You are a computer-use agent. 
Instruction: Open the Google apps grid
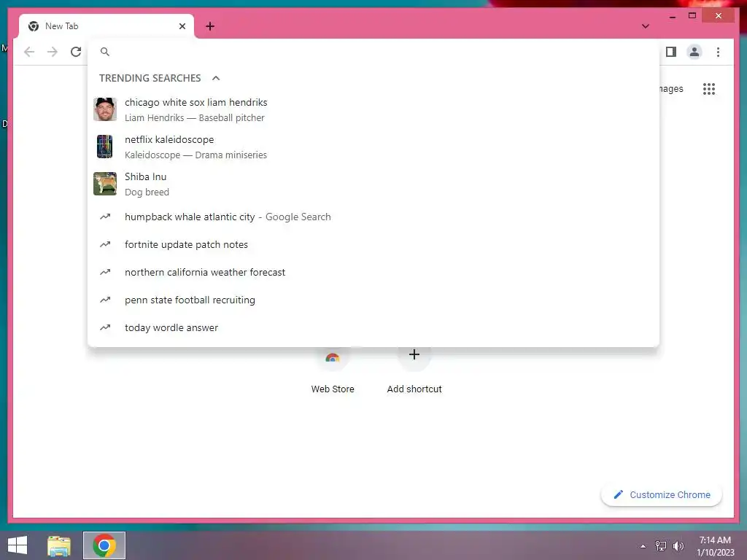click(x=709, y=88)
